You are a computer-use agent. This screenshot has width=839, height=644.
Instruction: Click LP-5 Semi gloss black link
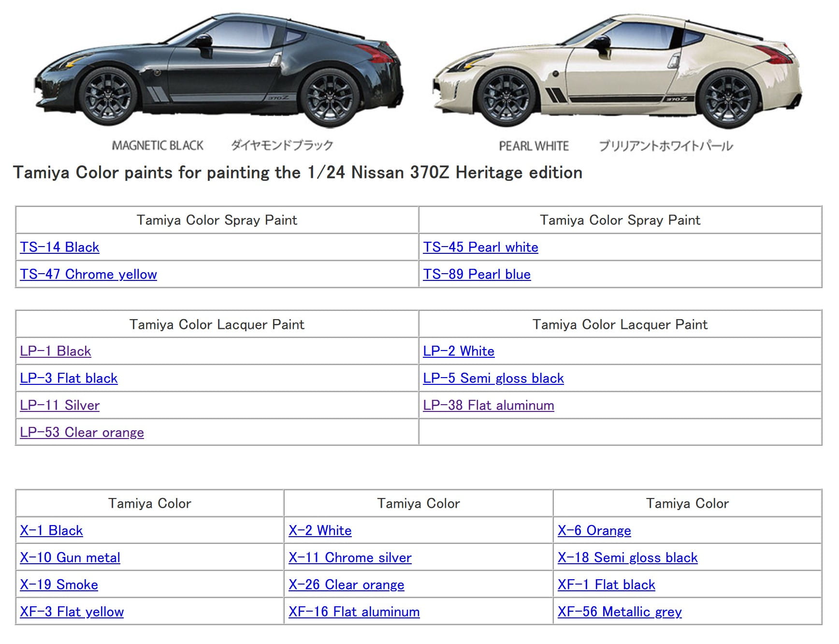click(493, 378)
